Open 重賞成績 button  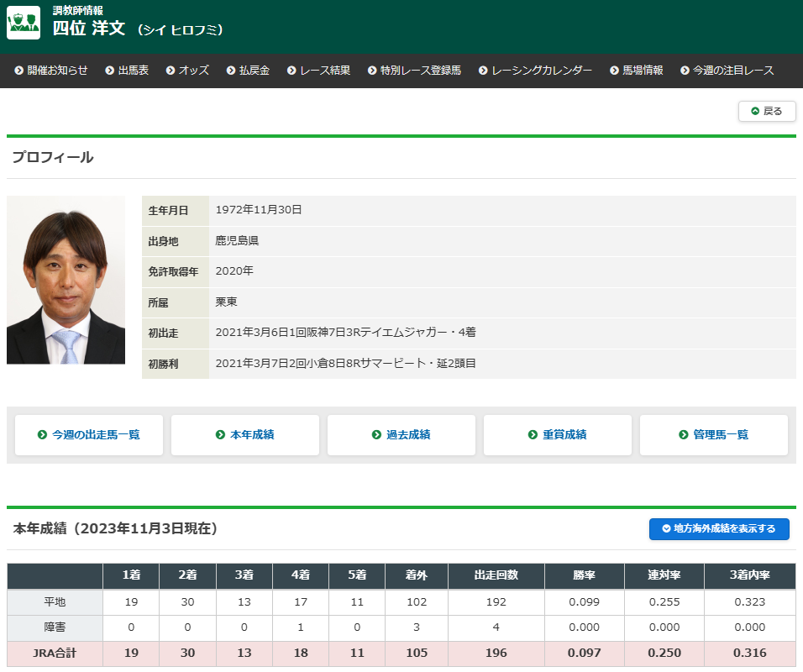(x=558, y=435)
